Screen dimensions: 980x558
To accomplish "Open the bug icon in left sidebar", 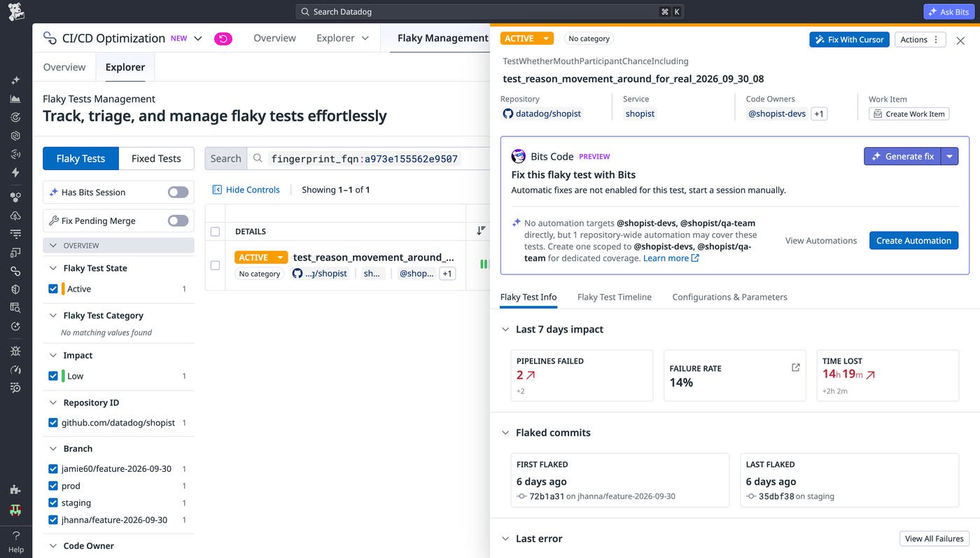I will 15,350.
